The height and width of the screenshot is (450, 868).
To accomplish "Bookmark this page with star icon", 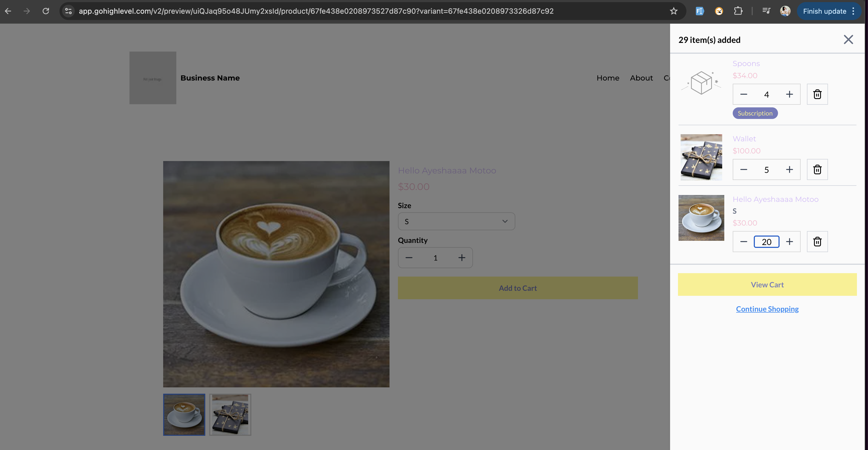I will pyautogui.click(x=674, y=11).
